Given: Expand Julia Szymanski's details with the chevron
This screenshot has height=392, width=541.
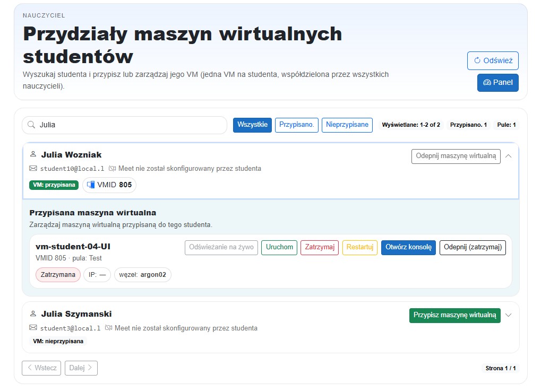Looking at the screenshot, I should (x=508, y=315).
